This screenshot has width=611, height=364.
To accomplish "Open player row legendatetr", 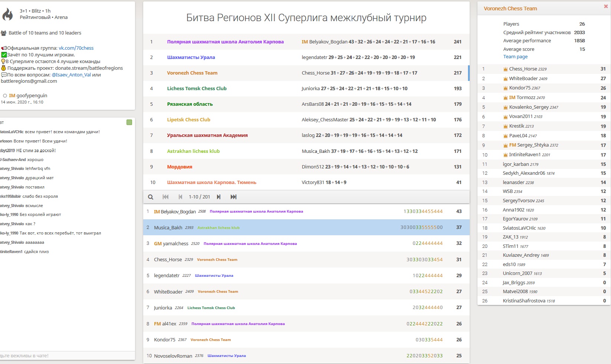I will coord(306,276).
